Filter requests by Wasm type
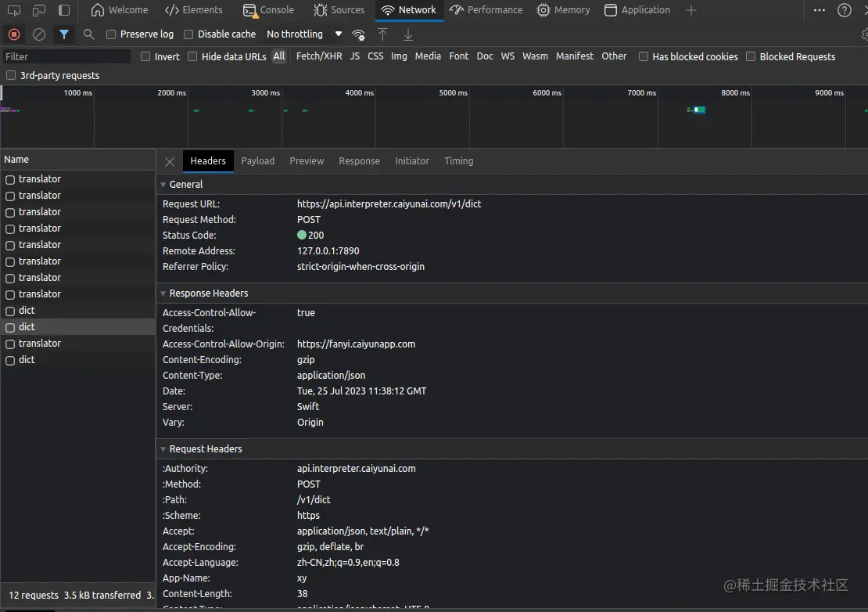This screenshot has height=612, width=868. pyautogui.click(x=535, y=56)
